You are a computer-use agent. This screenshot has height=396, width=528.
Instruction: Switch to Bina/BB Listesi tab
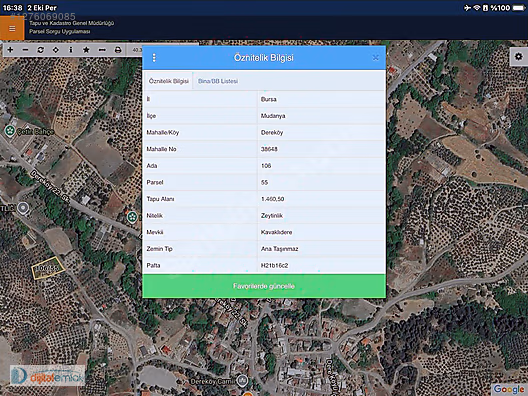click(x=218, y=81)
